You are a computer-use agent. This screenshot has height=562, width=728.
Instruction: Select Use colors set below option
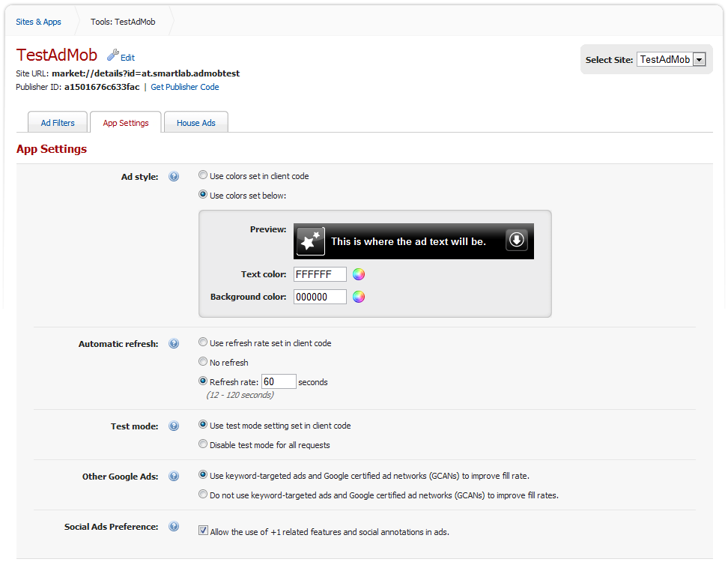point(203,195)
